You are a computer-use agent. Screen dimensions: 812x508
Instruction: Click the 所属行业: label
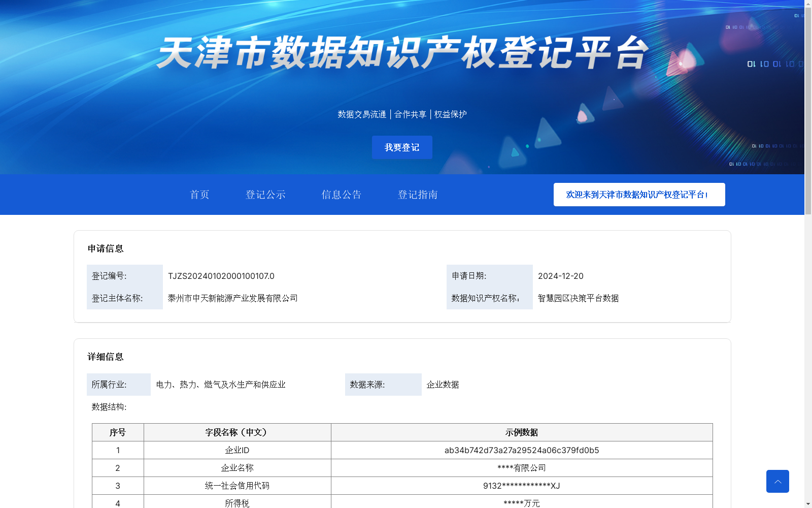pos(109,385)
